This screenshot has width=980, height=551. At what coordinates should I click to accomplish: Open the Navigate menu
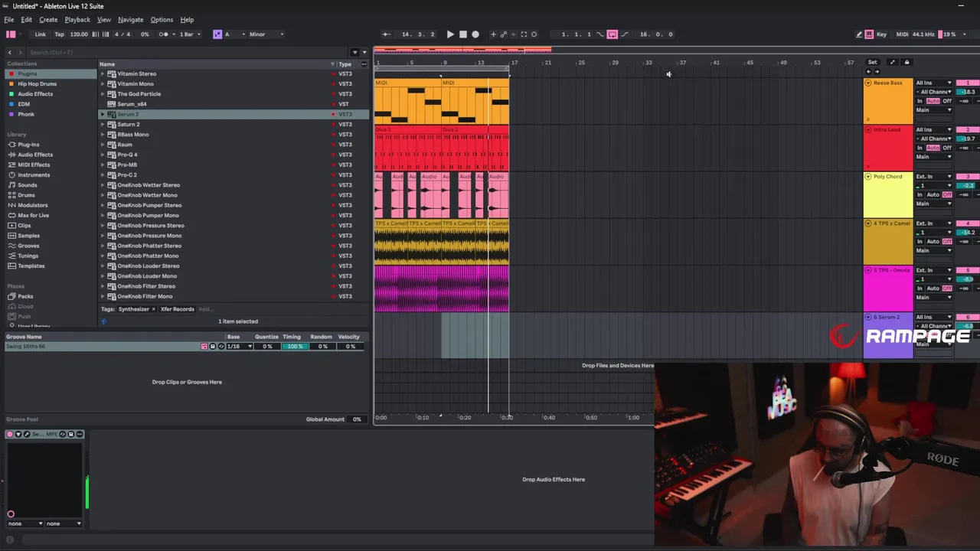(130, 20)
